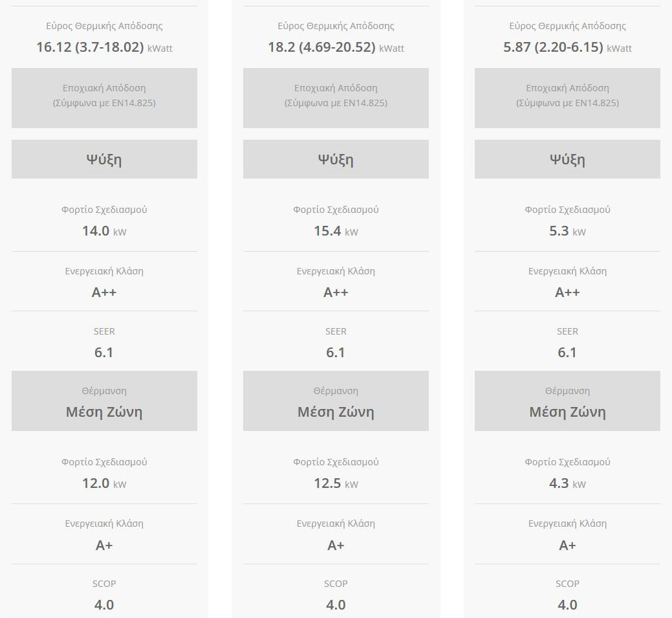Click the Μέση Ζώνη header above 12.5 kW
The height and width of the screenshot is (618, 672).
click(336, 412)
